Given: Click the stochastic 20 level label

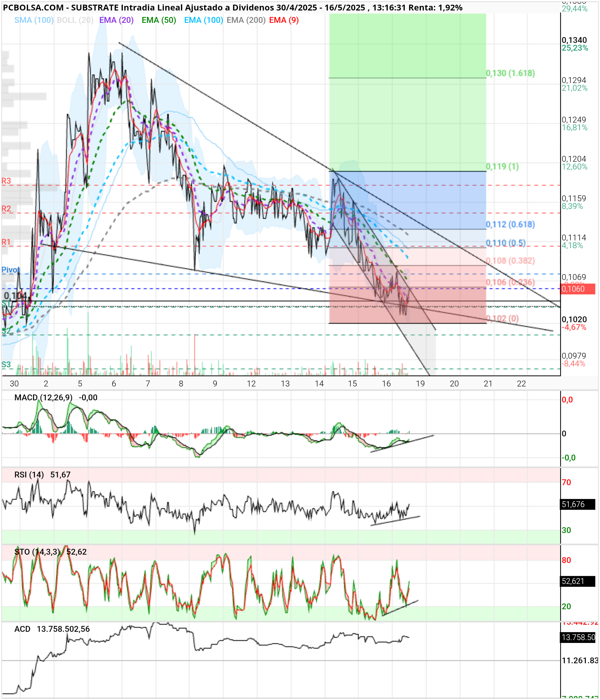Looking at the screenshot, I should tap(566, 606).
